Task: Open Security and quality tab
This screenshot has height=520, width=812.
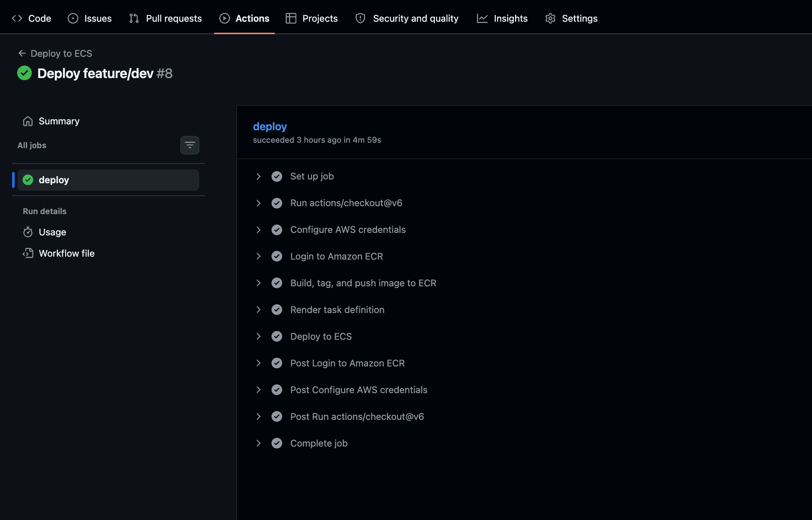Action: pyautogui.click(x=407, y=18)
